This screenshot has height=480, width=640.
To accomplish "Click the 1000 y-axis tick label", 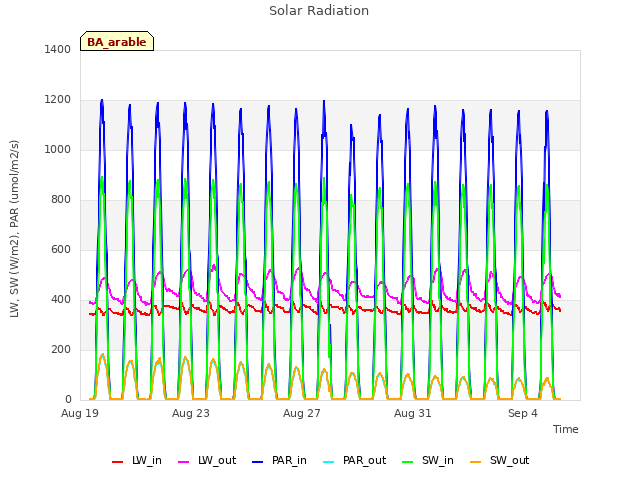I will click(58, 149).
